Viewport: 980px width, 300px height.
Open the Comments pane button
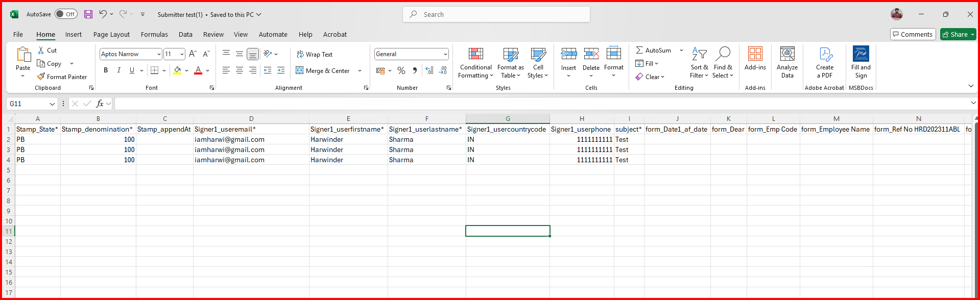pos(913,34)
